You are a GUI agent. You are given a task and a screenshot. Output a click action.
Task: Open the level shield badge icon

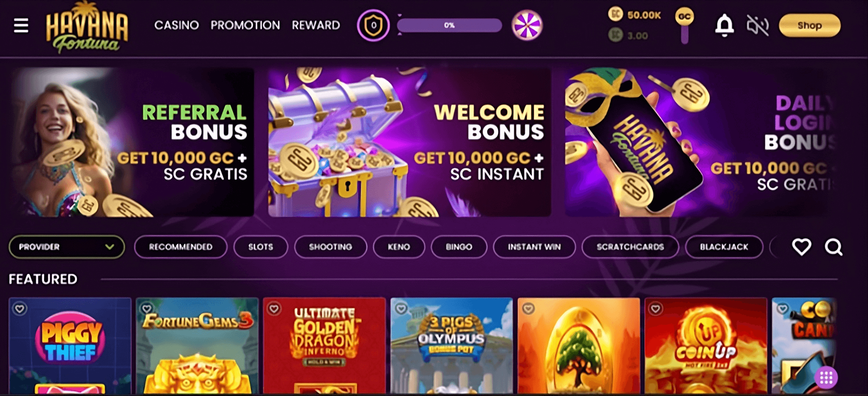click(373, 26)
